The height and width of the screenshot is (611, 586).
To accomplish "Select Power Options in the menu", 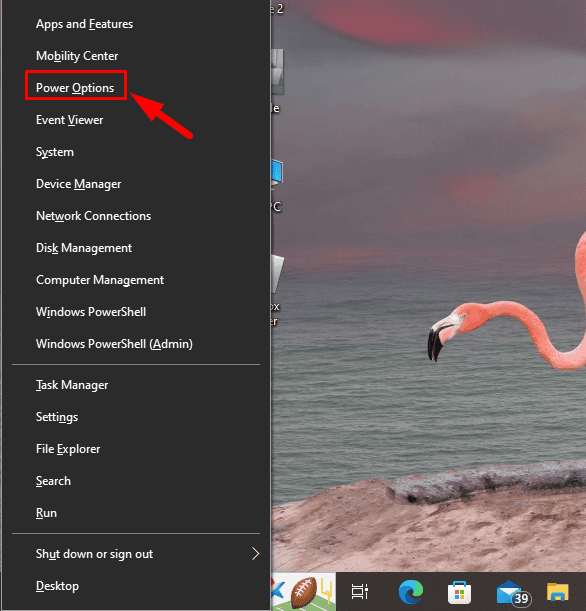I will (x=75, y=88).
